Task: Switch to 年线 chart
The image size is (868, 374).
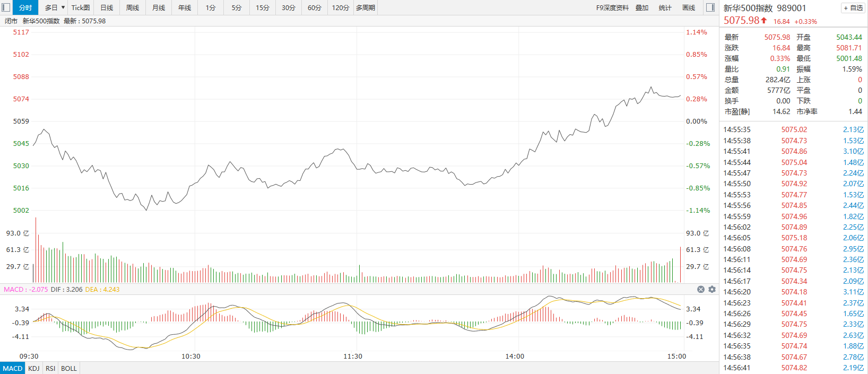Action: pos(185,7)
